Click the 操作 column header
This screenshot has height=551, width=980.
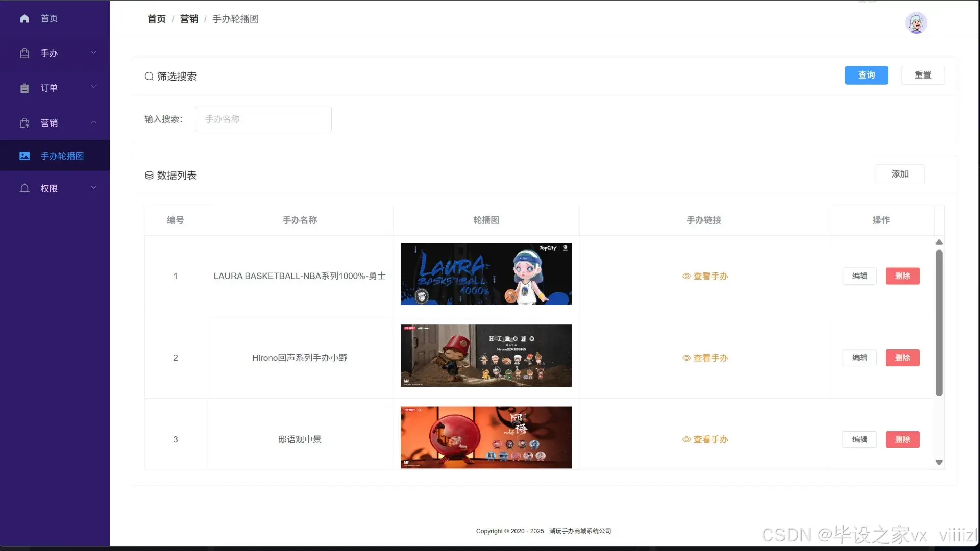881,220
